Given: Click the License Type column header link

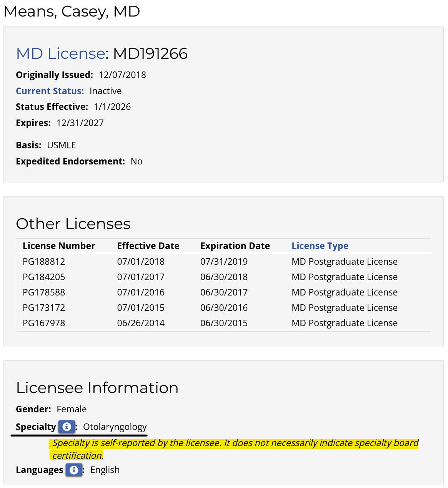Looking at the screenshot, I should pyautogui.click(x=320, y=246).
